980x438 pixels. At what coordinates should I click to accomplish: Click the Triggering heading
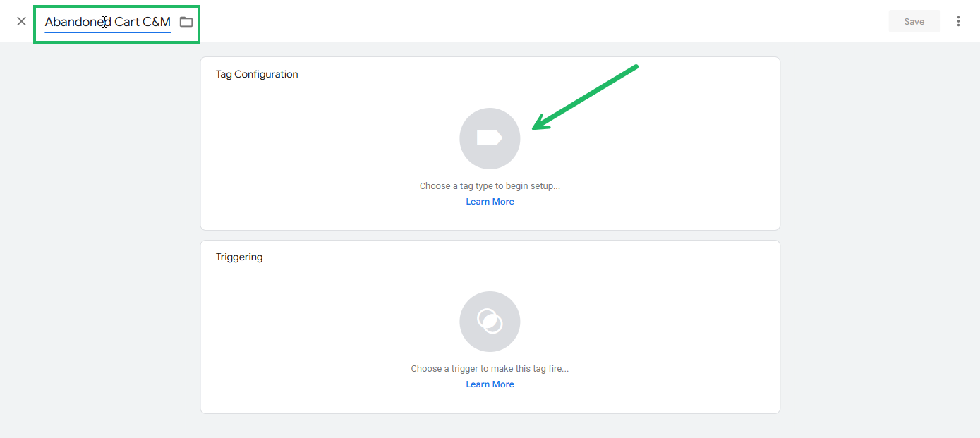[239, 257]
